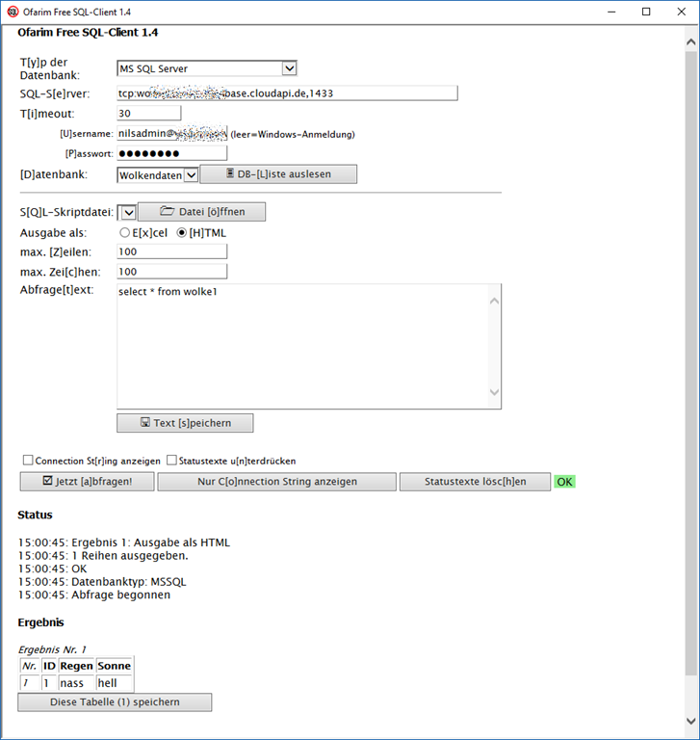Click the checkmark icon on Jetzt abfragen button
This screenshot has width=700, height=740.
click(47, 481)
